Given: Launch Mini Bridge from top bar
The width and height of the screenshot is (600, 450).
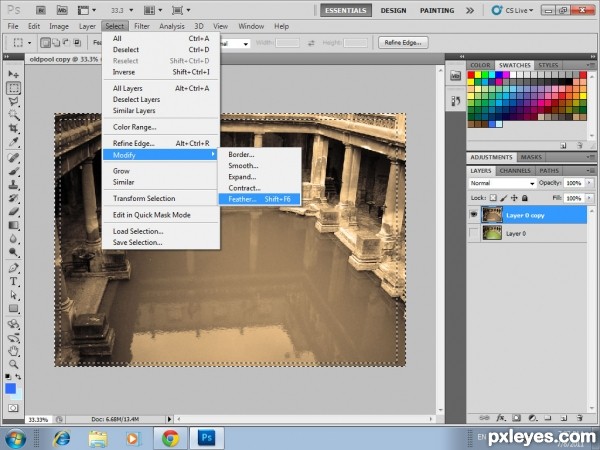Looking at the screenshot, I should pyautogui.click(x=62, y=10).
